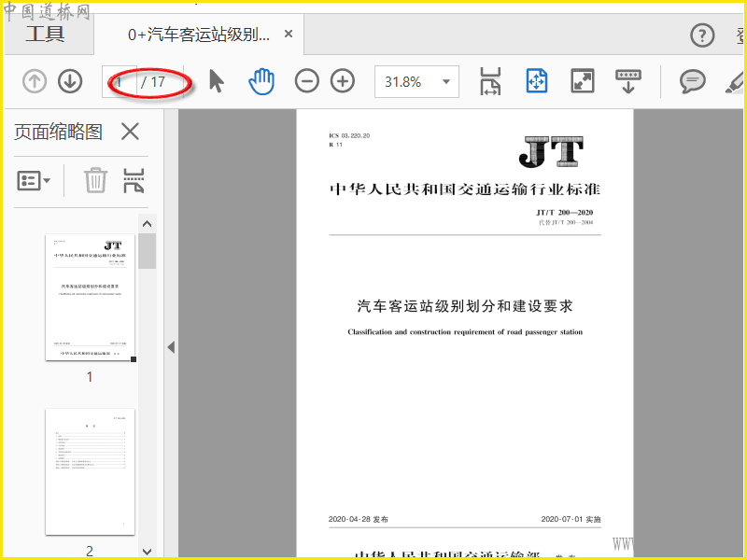Delete selected page with trash icon
Viewport: 747px width, 560px height.
pyautogui.click(x=95, y=180)
